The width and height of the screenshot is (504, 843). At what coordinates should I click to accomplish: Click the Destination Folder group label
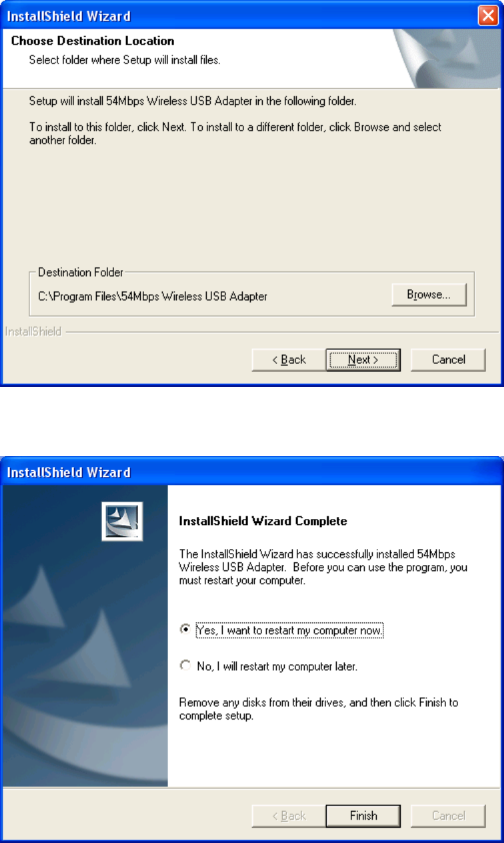[x=81, y=272]
